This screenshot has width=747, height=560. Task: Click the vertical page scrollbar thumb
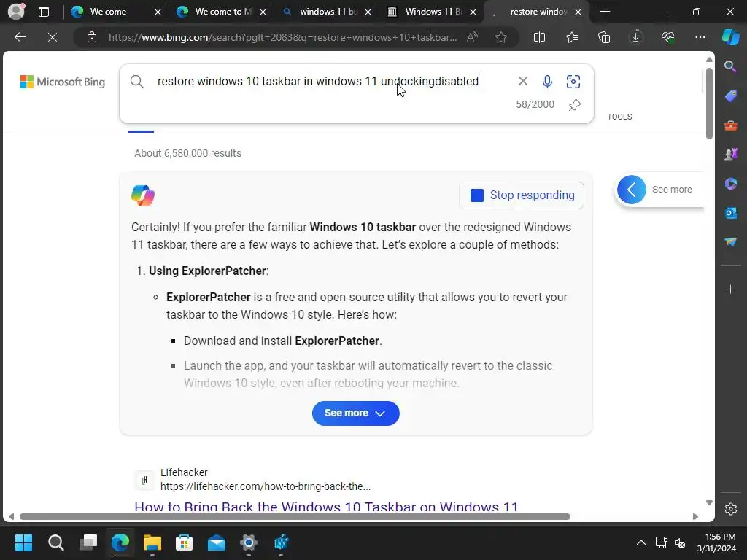pos(709,103)
